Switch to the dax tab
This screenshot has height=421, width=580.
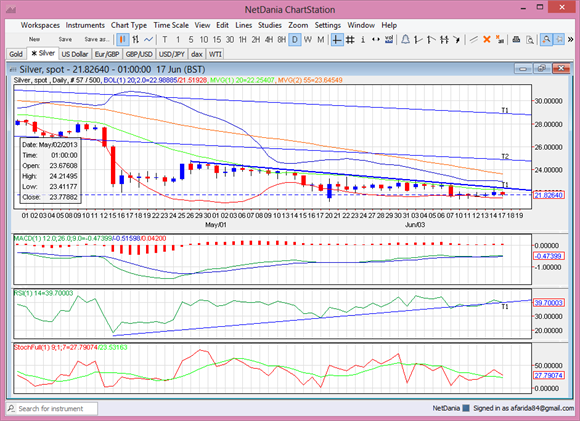(x=197, y=54)
